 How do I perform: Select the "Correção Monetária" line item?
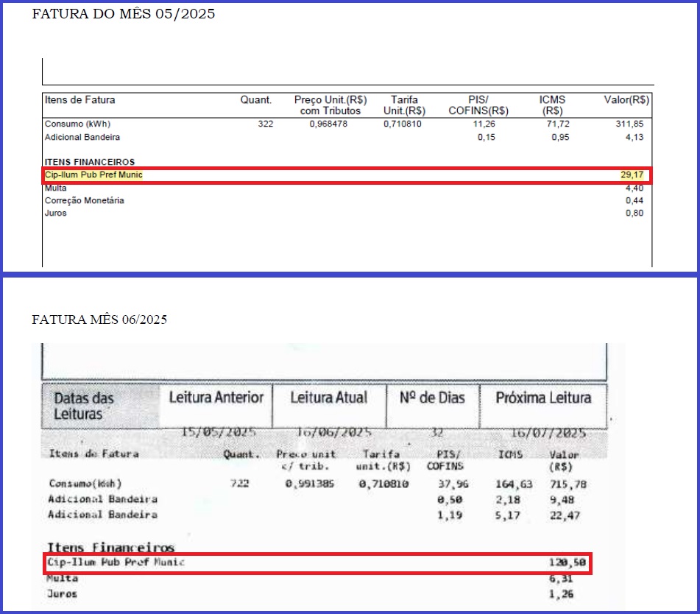(85, 200)
